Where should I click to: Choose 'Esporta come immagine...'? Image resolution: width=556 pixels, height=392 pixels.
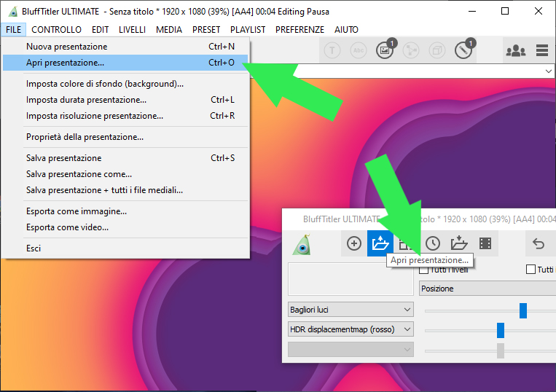[x=125, y=211]
